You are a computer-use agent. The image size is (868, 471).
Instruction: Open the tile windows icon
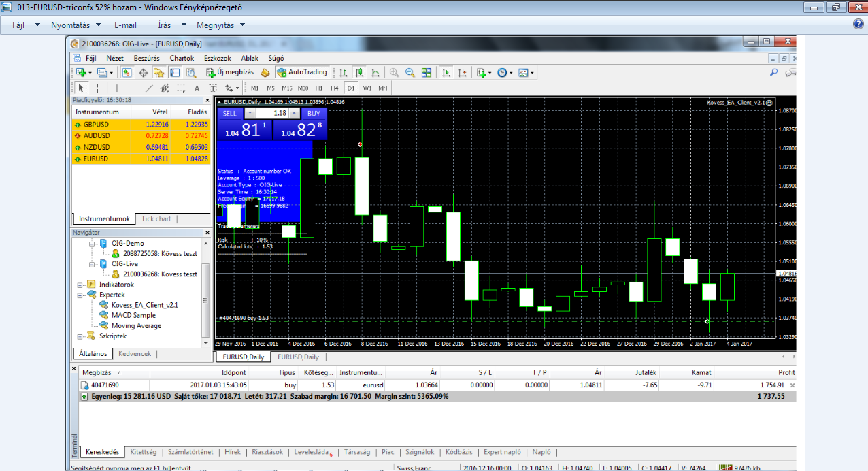point(427,72)
